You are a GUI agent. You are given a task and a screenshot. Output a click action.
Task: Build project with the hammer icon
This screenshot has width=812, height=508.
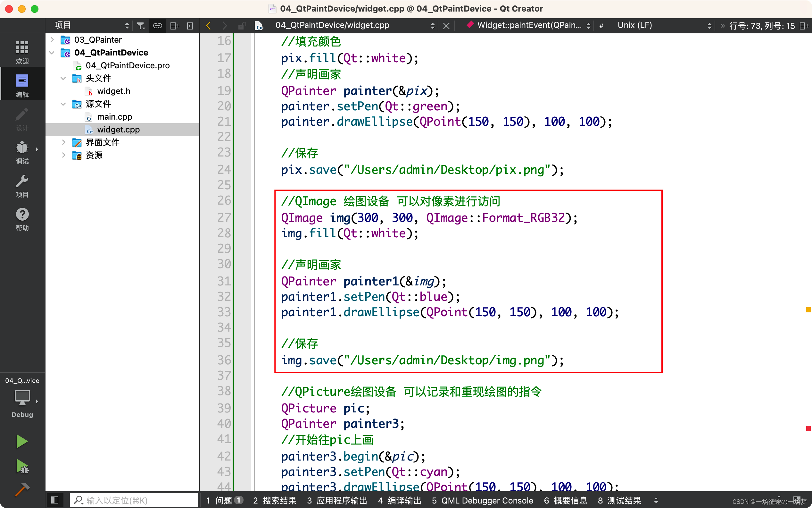22,489
